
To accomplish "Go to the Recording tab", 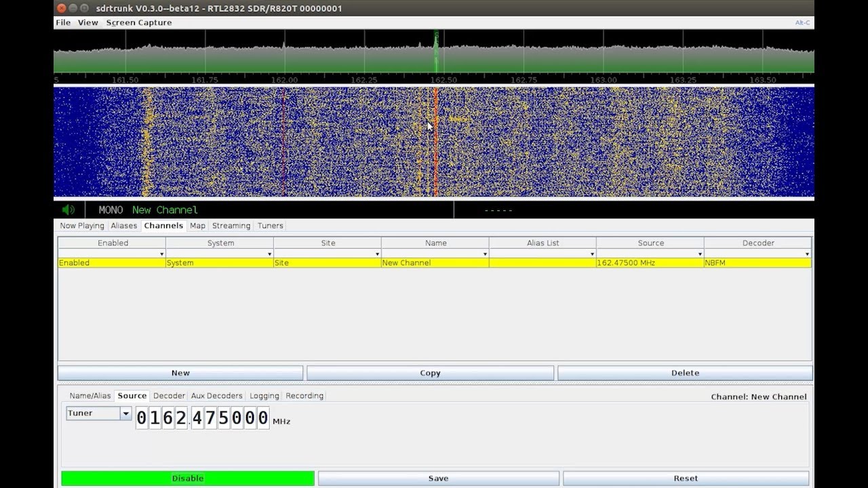I will pos(304,396).
